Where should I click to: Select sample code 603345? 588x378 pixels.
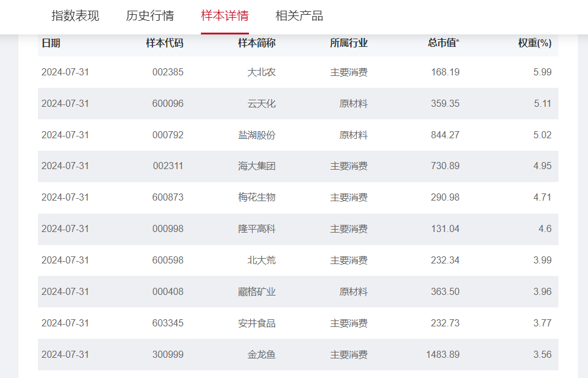(168, 323)
